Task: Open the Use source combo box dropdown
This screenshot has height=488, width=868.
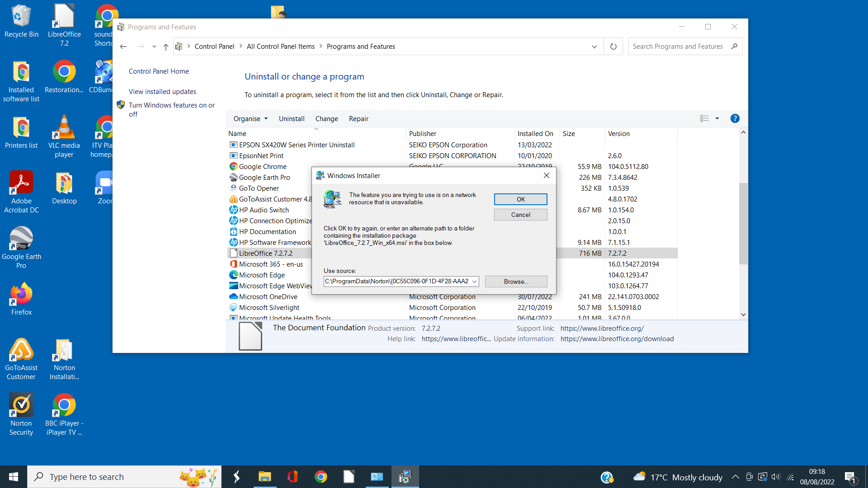Action: click(475, 282)
